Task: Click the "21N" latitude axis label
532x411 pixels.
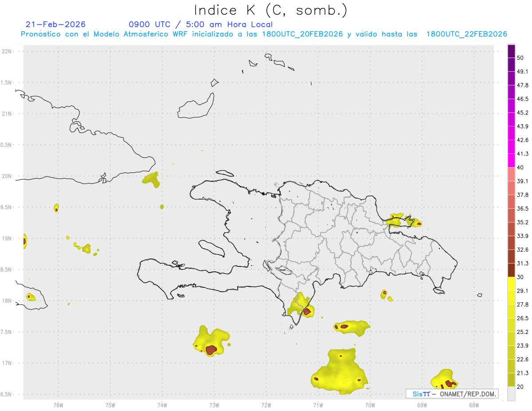Action: (x=7, y=114)
